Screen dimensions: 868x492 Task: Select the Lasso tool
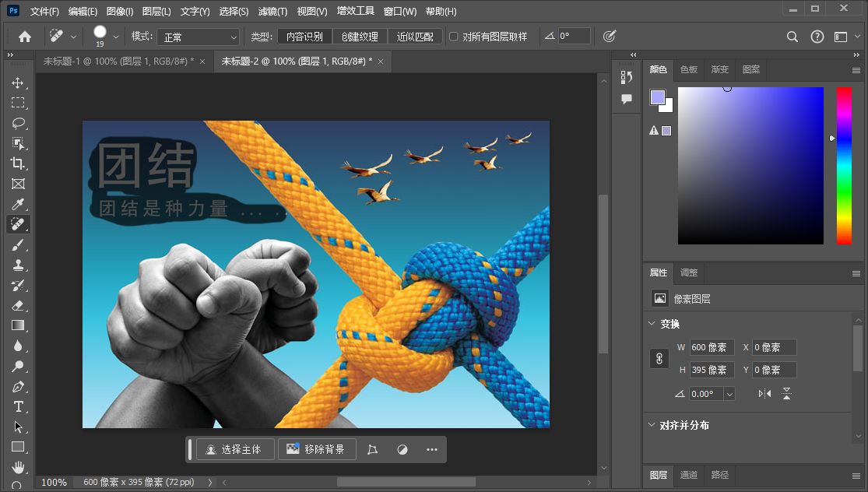pyautogui.click(x=17, y=123)
